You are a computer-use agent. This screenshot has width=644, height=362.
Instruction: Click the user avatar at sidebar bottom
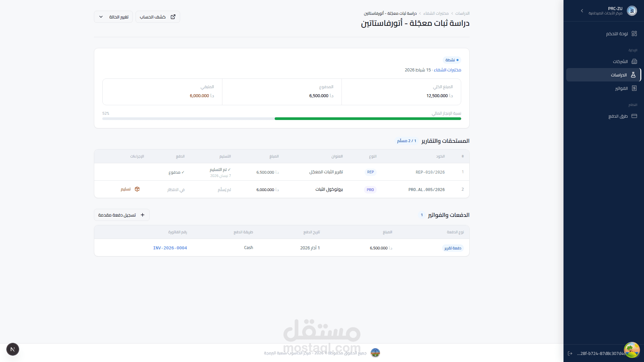pyautogui.click(x=632, y=350)
